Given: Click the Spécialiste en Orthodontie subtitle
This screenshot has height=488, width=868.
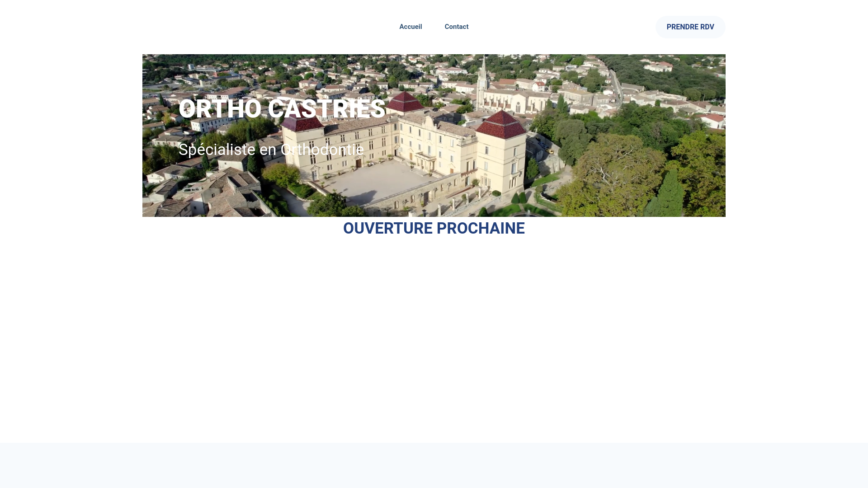Looking at the screenshot, I should click(271, 150).
